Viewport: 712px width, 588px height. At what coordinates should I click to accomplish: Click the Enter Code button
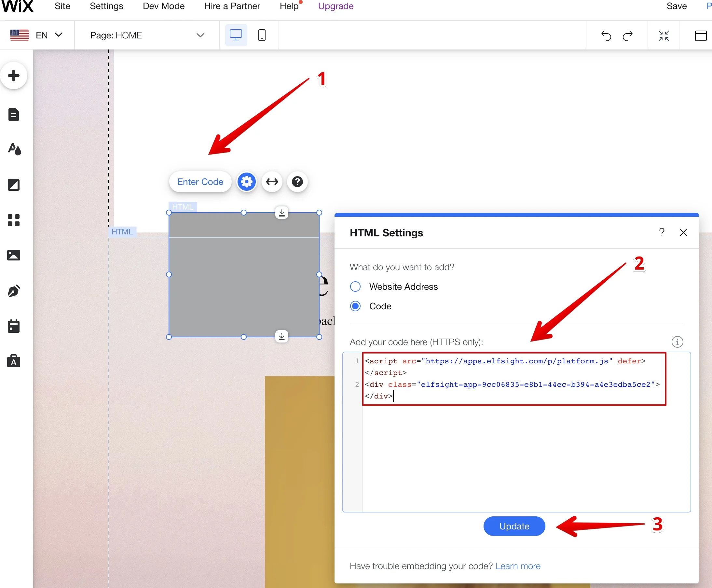pos(200,182)
